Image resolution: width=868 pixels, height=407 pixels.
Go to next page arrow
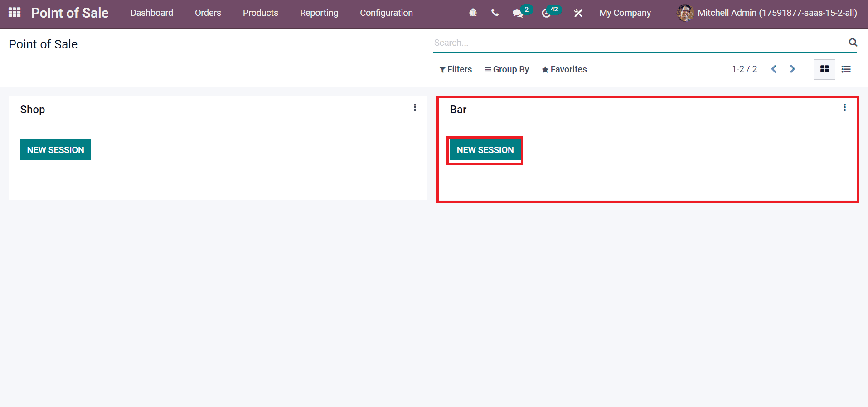tap(792, 69)
